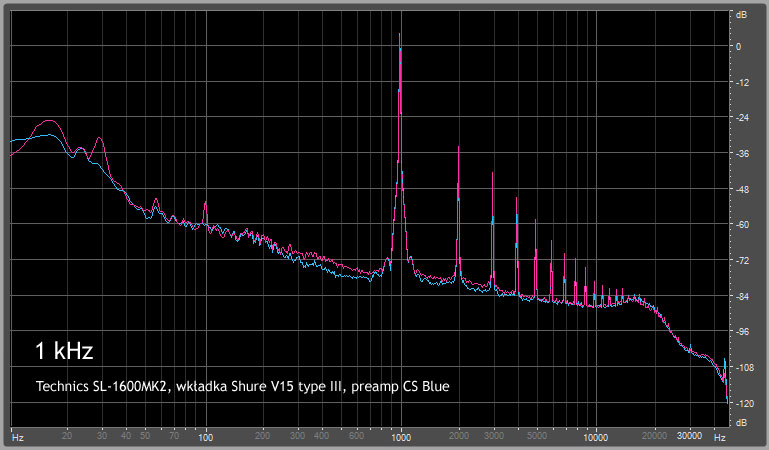Click the '1 kHz' title text
The image size is (769, 450).
pos(64,351)
